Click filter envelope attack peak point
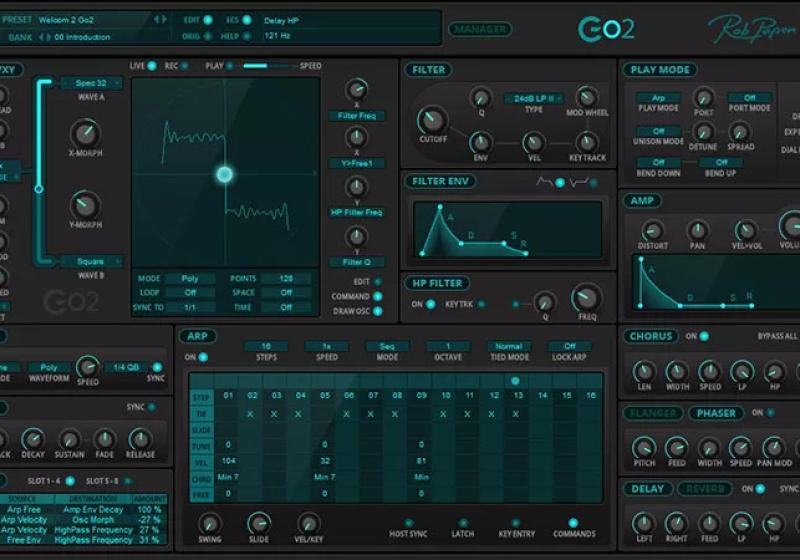Screen dimensions: 800x560 click(x=440, y=207)
